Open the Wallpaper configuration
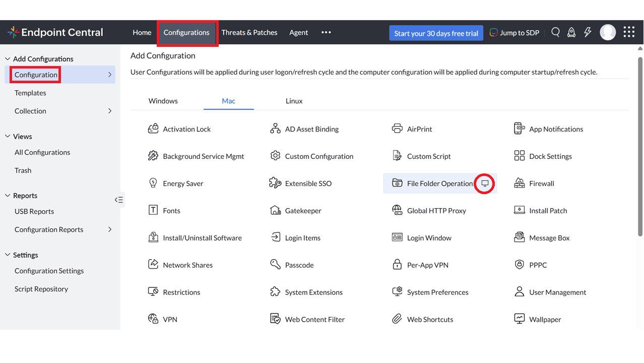Screen dimensions: 644x363 coord(537,319)
